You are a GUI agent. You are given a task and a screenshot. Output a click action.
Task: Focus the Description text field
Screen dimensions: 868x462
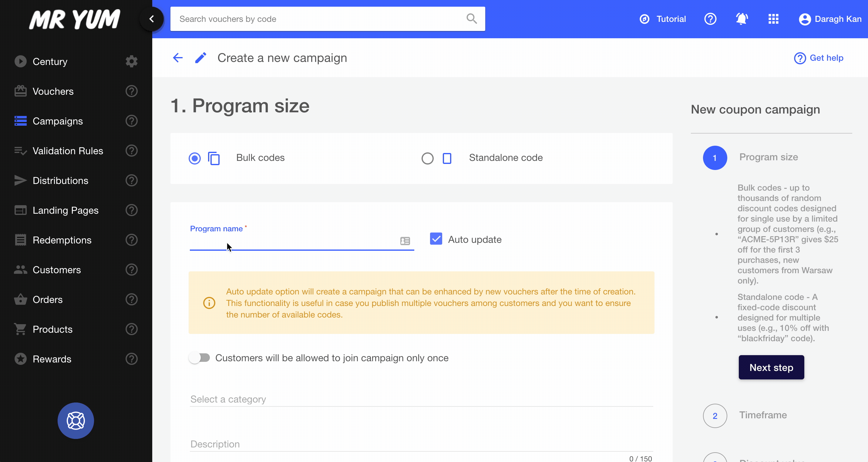pyautogui.click(x=421, y=444)
